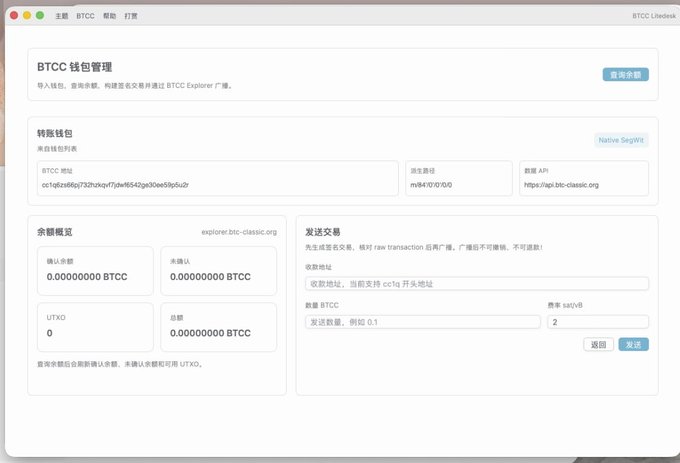Minimize the window with the yellow button
Screen dimensions: 680x463
click(27, 16)
